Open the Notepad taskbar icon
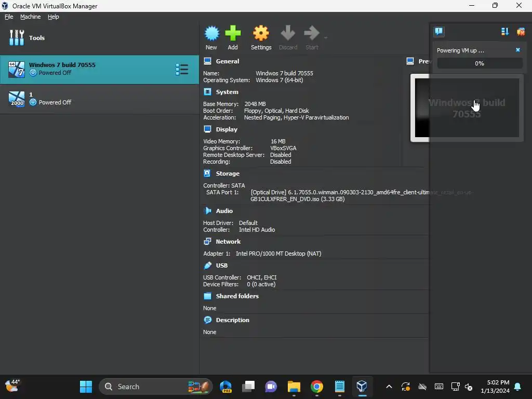Viewport: 532px width, 399px height. [x=339, y=387]
